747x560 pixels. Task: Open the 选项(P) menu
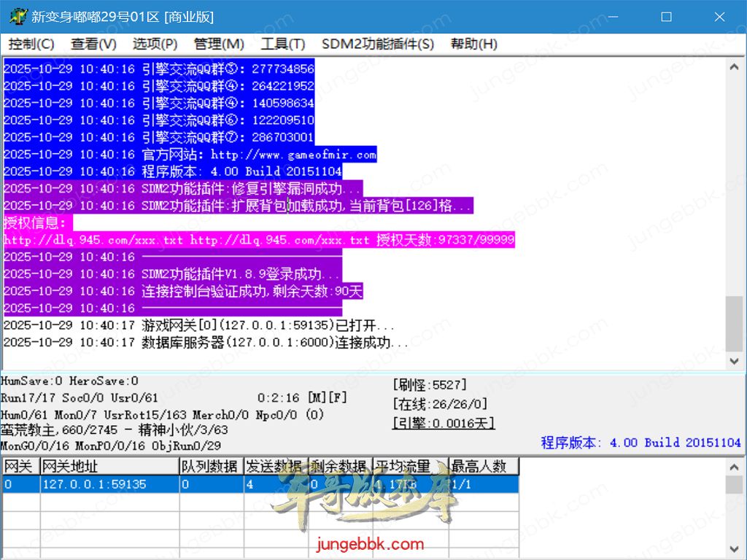tap(155, 44)
